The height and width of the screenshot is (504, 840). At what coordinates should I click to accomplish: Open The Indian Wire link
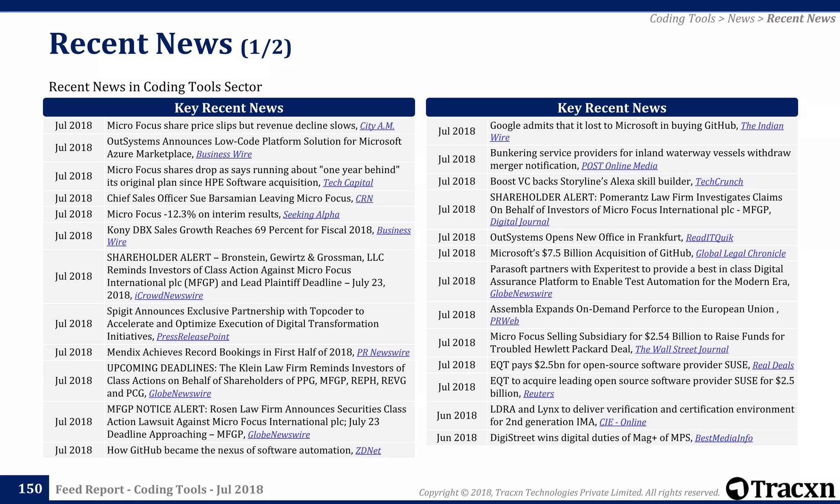coord(762,126)
